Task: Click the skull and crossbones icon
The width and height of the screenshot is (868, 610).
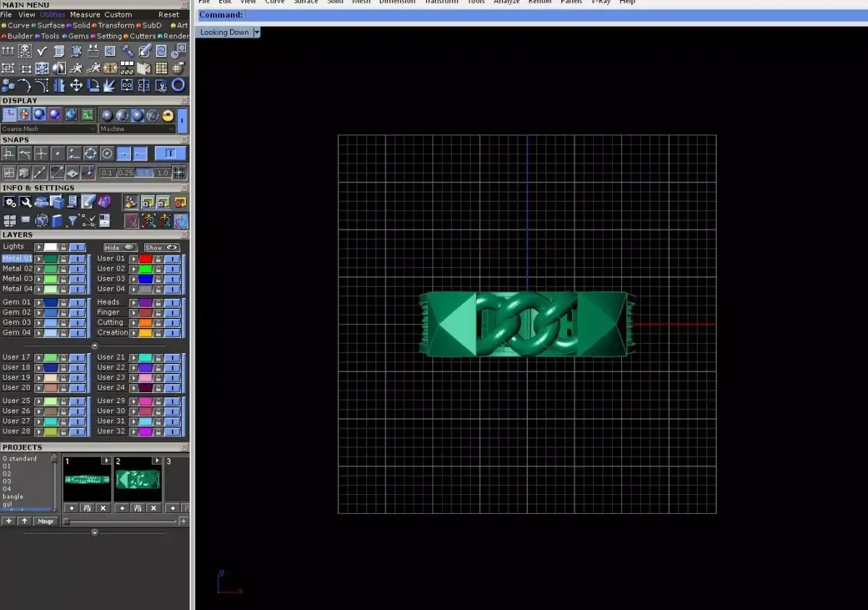Action: click(25, 51)
